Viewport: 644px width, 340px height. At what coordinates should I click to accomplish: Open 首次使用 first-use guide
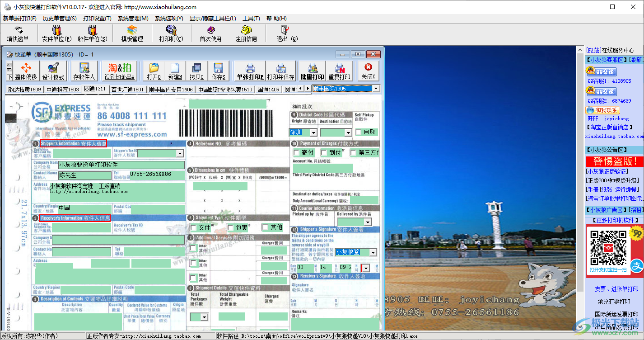(x=210, y=34)
